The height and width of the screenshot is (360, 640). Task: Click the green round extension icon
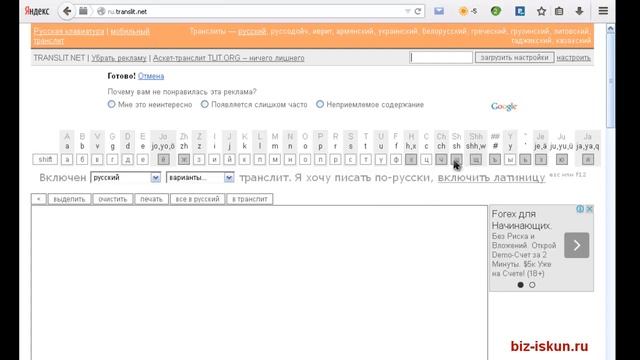click(x=496, y=11)
